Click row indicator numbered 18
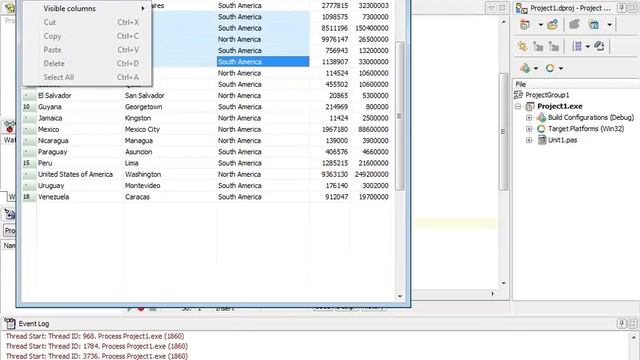 (x=29, y=197)
